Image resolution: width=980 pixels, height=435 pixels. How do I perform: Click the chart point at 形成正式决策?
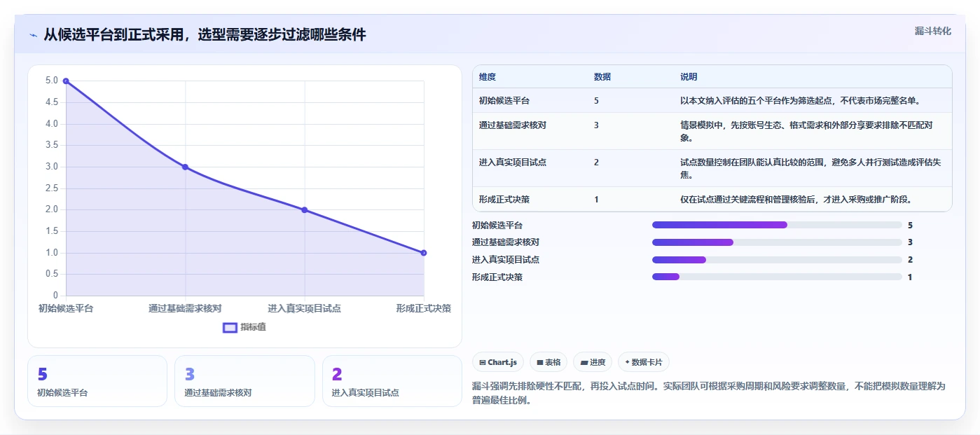pyautogui.click(x=424, y=253)
